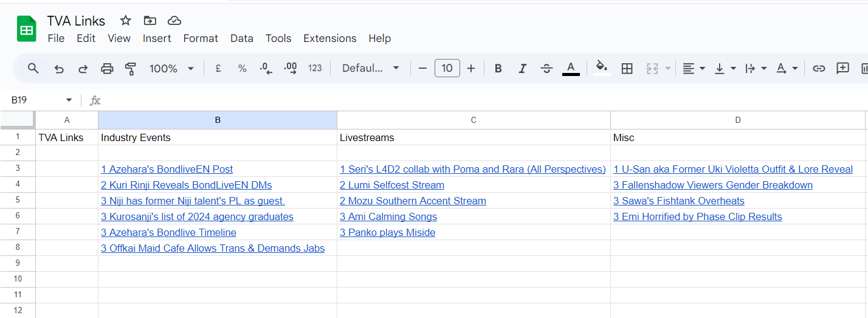Redo the last action
The image size is (868, 318).
tap(83, 69)
